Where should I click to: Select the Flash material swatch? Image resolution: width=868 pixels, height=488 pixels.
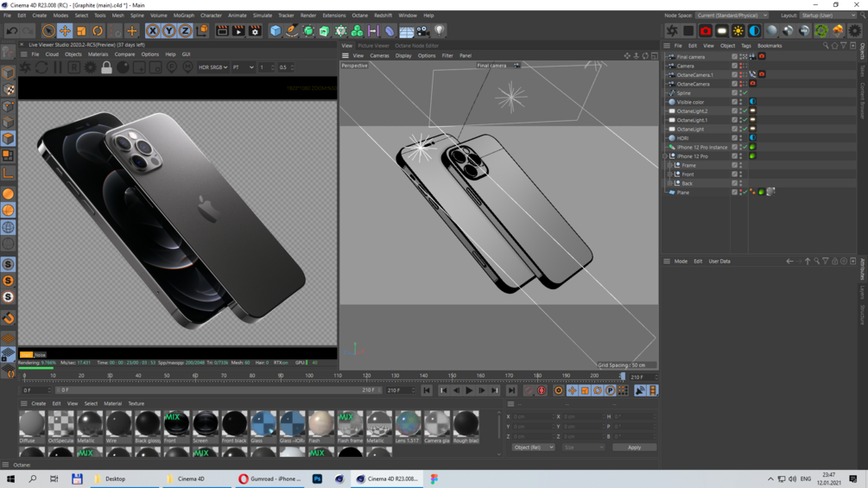[x=321, y=427]
